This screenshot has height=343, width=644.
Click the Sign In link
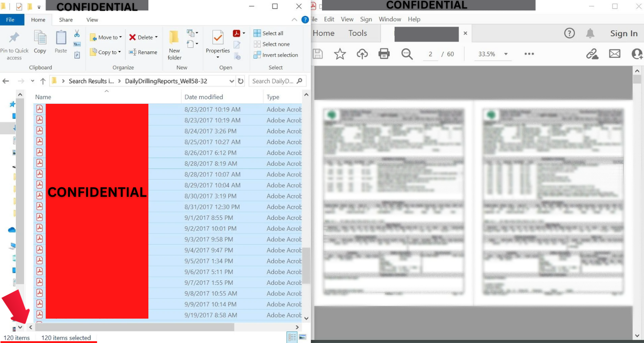coord(624,33)
